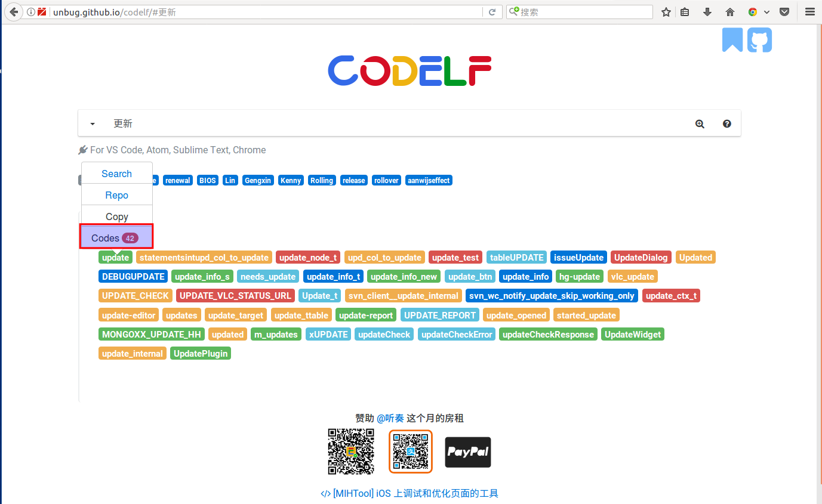Image resolution: width=822 pixels, height=504 pixels.
Task: Open site information icon in address bar
Action: pyautogui.click(x=30, y=12)
